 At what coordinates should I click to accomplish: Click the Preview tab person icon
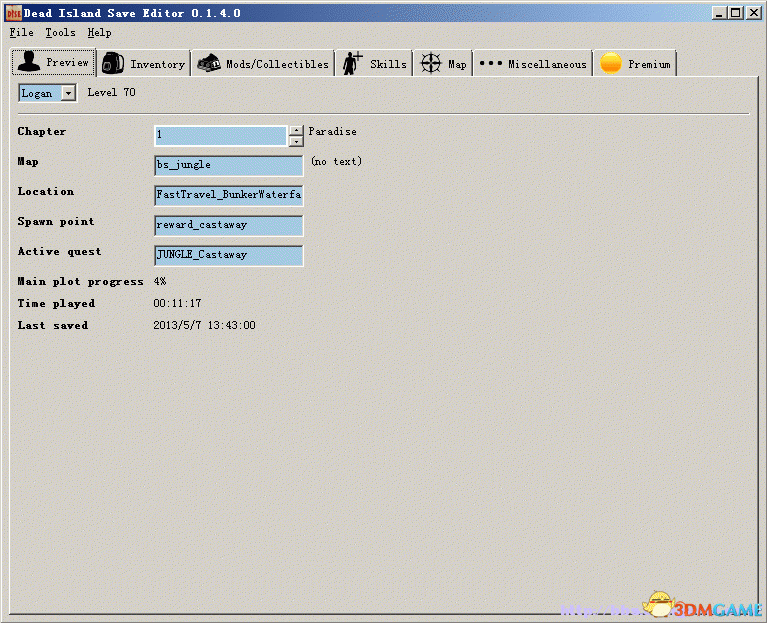(29, 62)
